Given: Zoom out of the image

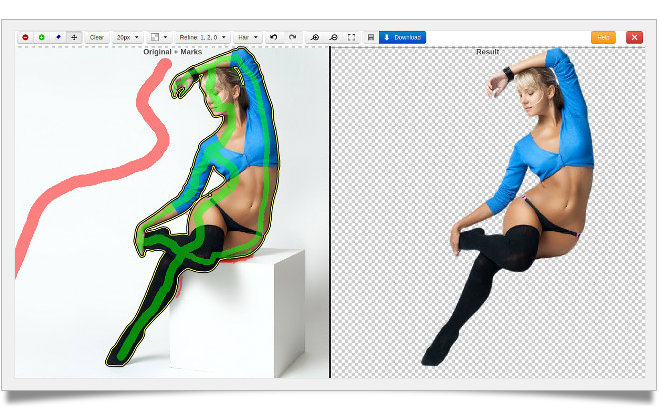Looking at the screenshot, I should point(333,37).
